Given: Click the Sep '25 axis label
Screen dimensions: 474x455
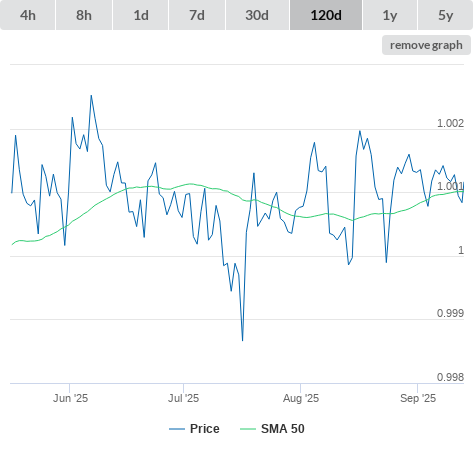Looking at the screenshot, I should [x=418, y=398].
